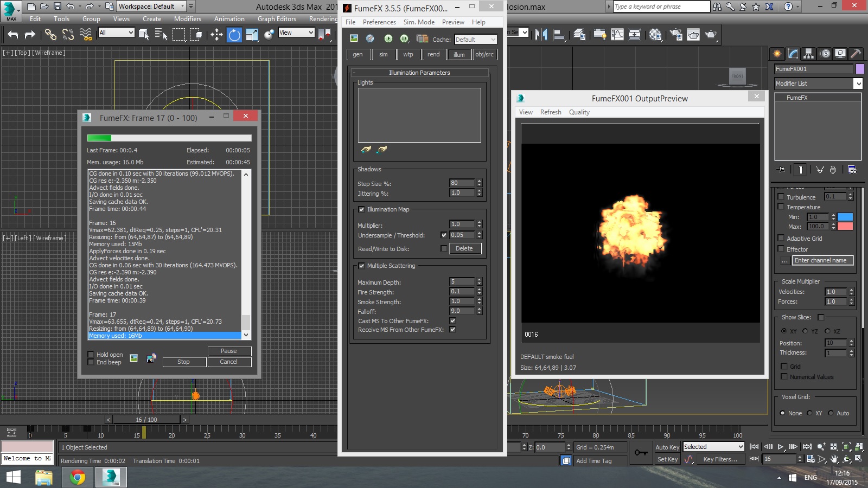Open the Material Editor sphere icon
868x488 pixels.
point(655,35)
